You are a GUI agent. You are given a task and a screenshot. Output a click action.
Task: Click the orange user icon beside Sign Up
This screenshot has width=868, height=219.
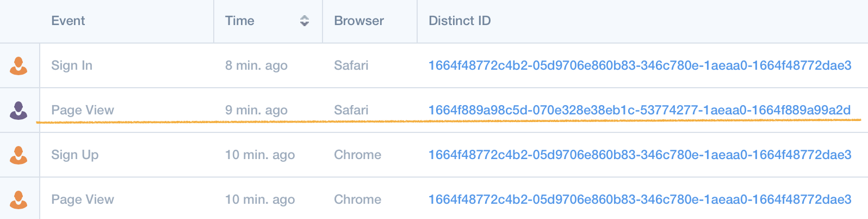[18, 155]
